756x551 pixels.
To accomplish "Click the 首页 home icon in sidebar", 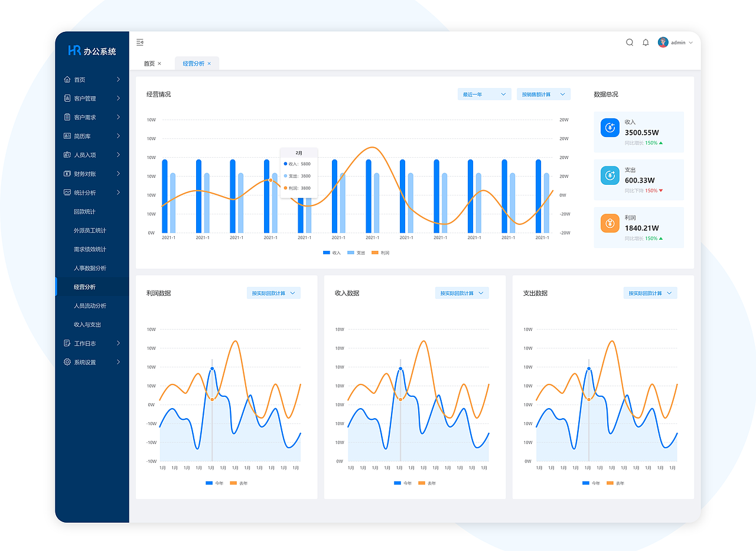I will tap(67, 80).
